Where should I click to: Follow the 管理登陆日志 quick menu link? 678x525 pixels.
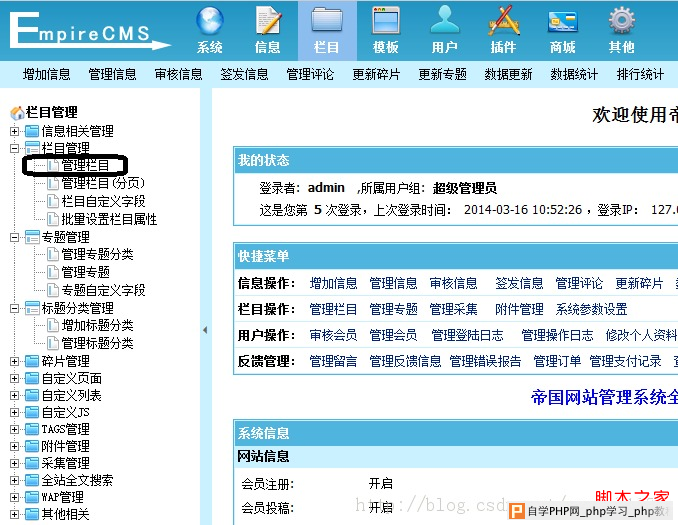click(x=467, y=335)
